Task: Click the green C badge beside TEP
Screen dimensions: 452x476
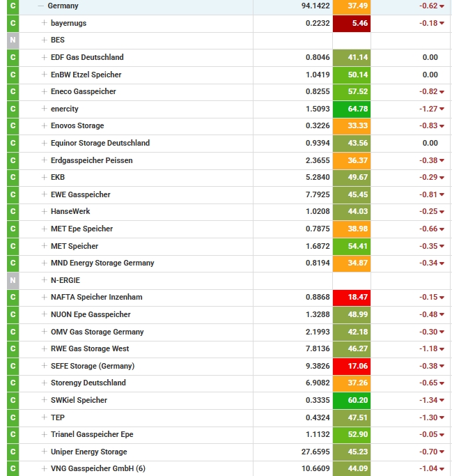Action: click(13, 417)
